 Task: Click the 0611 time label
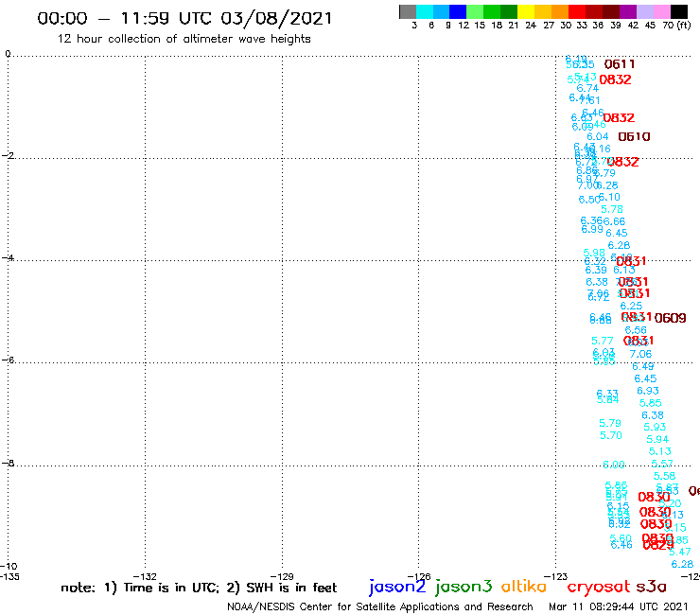point(620,64)
